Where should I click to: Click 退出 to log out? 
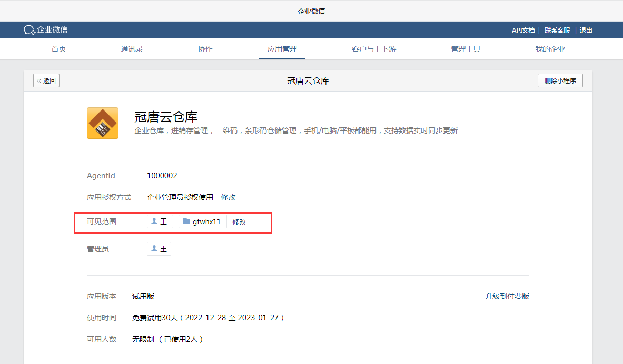click(x=586, y=30)
